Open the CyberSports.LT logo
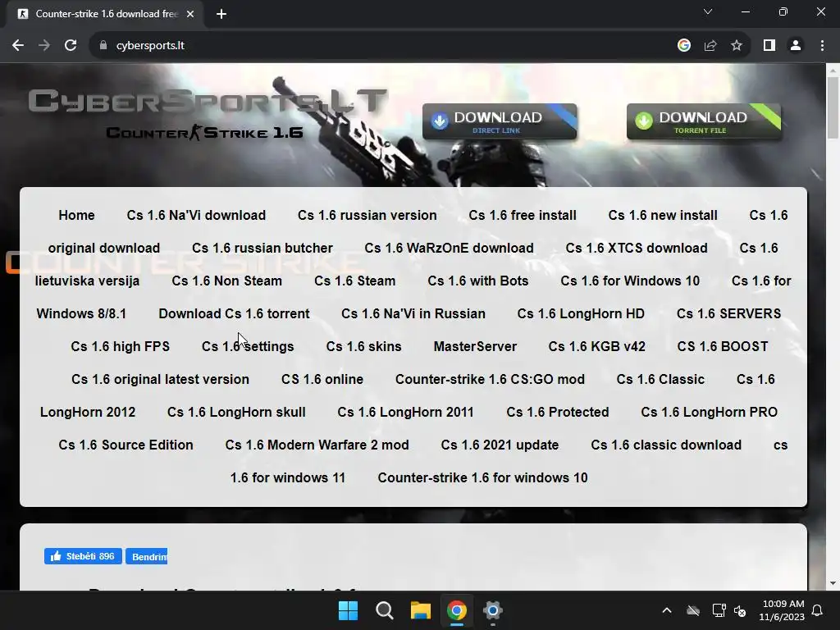This screenshot has width=840, height=630. (x=208, y=101)
